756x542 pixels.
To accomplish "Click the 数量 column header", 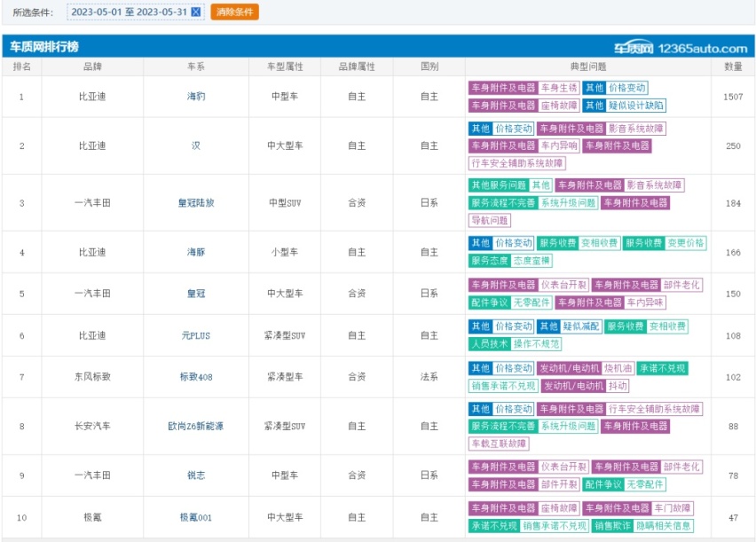I will click(733, 67).
